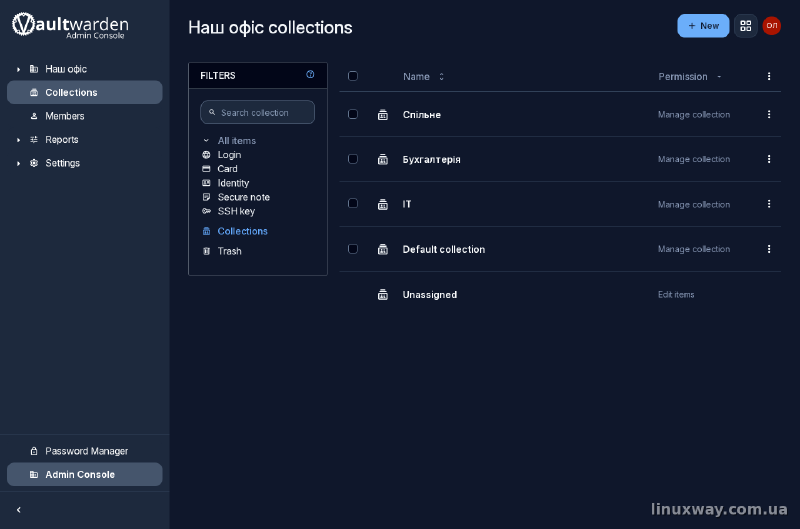Open the Unassigned collection

coord(430,295)
